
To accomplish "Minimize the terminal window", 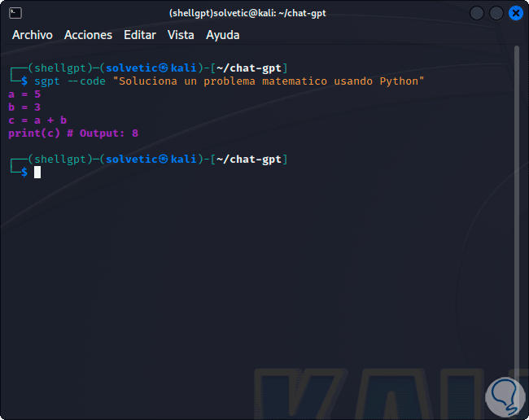I will pos(476,13).
